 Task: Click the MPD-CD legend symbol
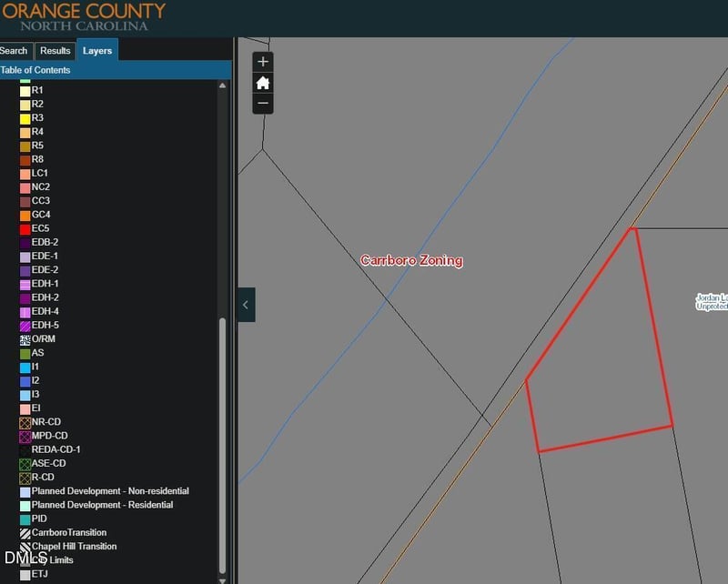25,437
